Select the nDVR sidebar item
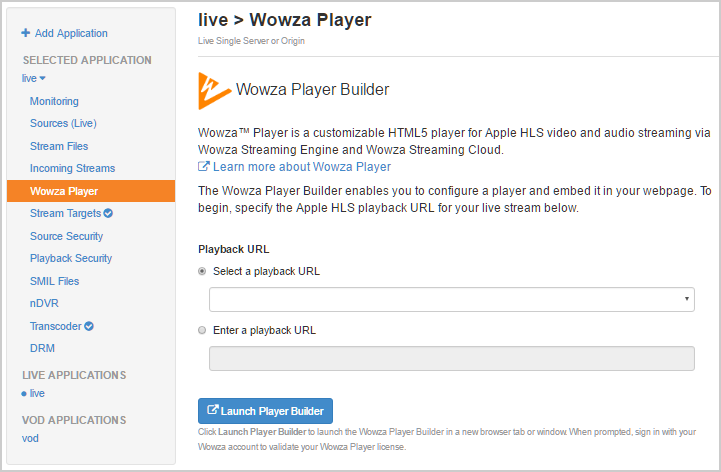721x472 pixels. (x=44, y=303)
